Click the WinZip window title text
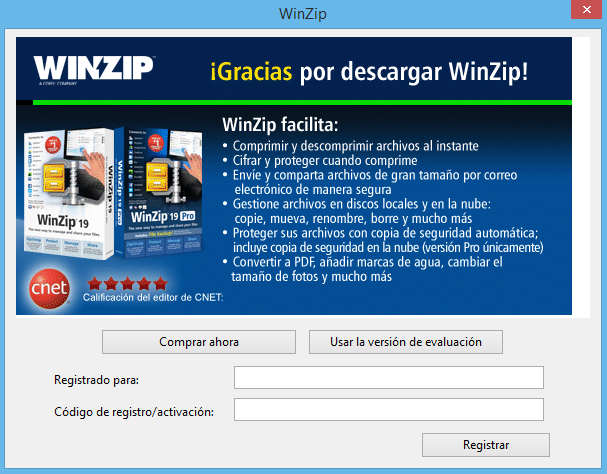607x474 pixels. pyautogui.click(x=303, y=14)
